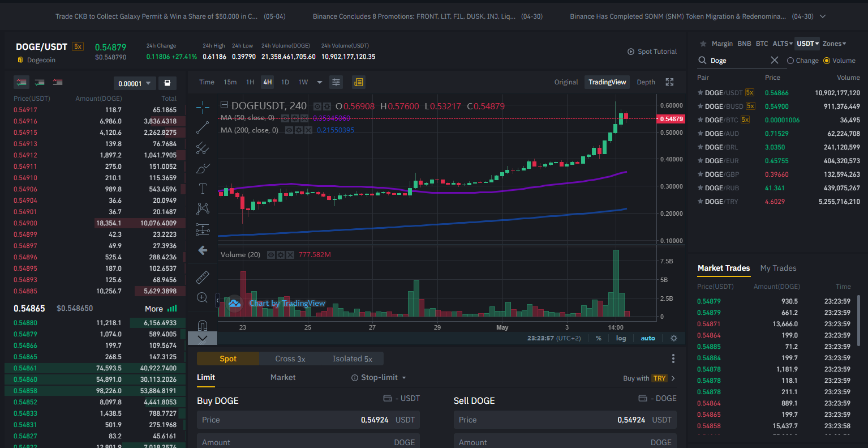868x448 pixels.
Task: Switch to the Depth chart tab
Action: [646, 82]
